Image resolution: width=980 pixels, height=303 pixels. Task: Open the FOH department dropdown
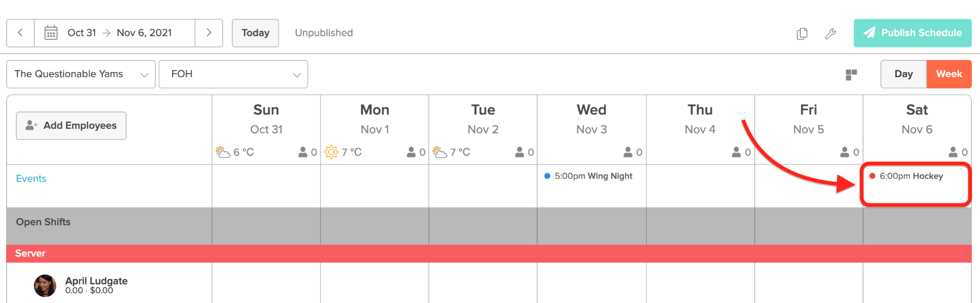[233, 74]
